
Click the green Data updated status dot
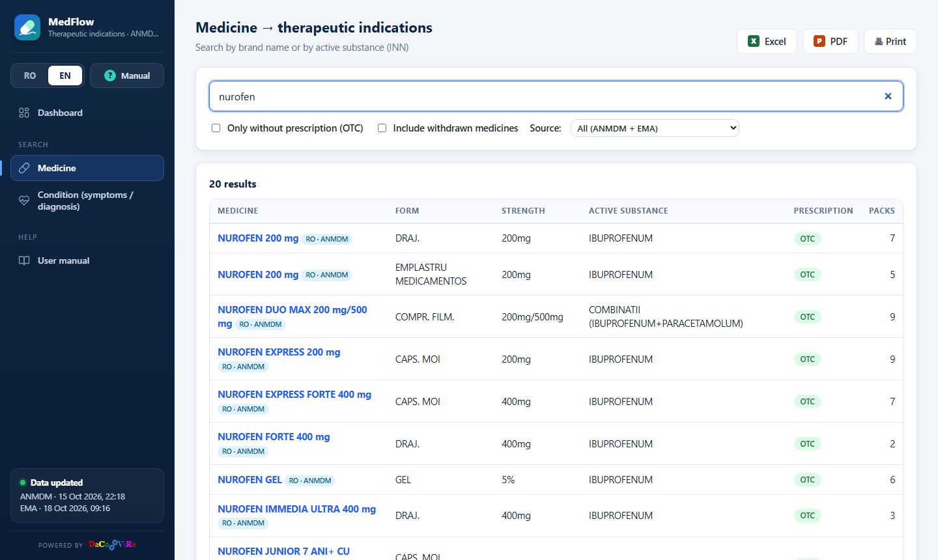[23, 483]
